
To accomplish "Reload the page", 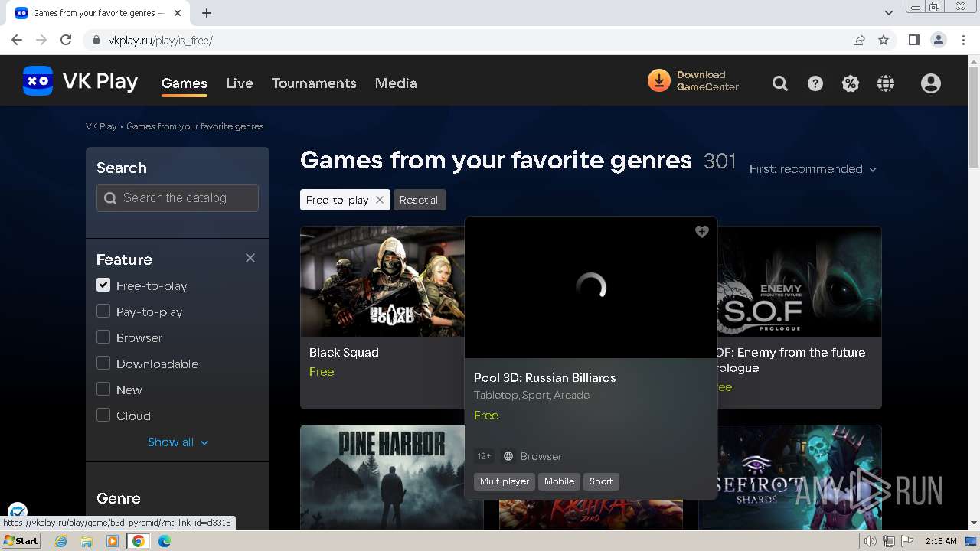I will click(x=66, y=40).
